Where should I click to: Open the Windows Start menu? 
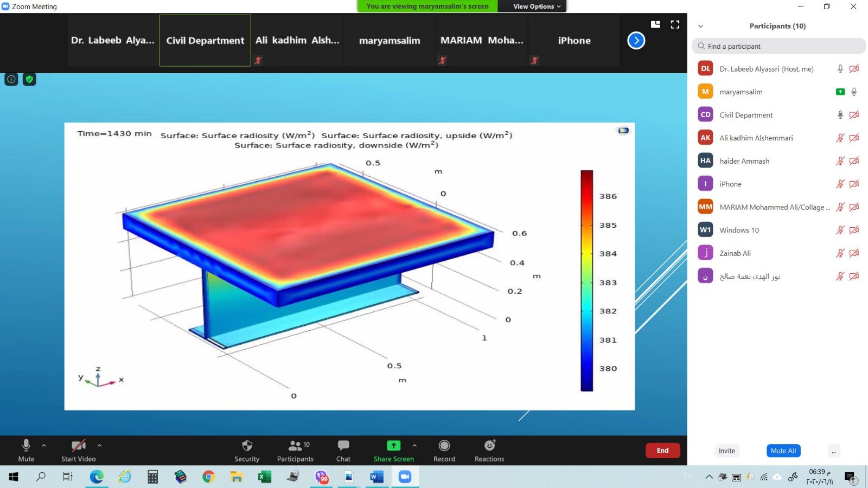[14, 477]
